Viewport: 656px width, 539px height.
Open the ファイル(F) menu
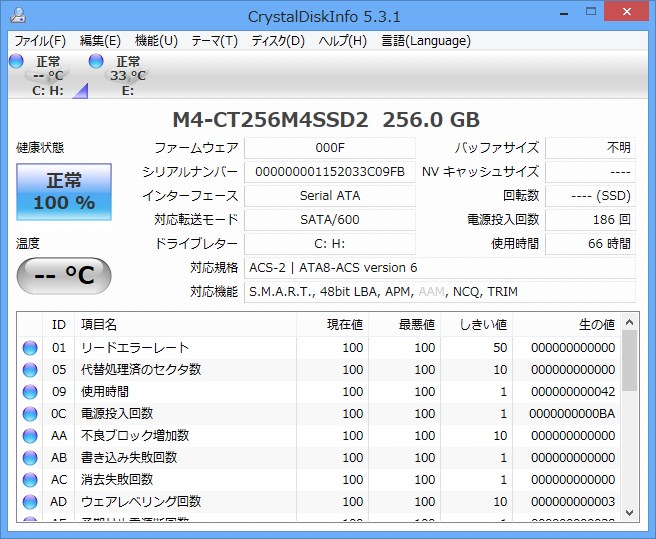click(x=40, y=41)
